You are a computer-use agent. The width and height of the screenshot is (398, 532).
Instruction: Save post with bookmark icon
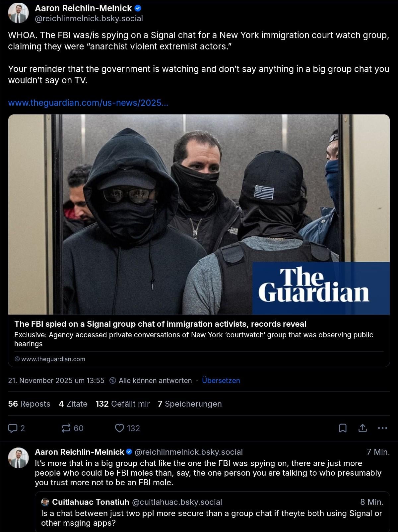click(x=343, y=428)
